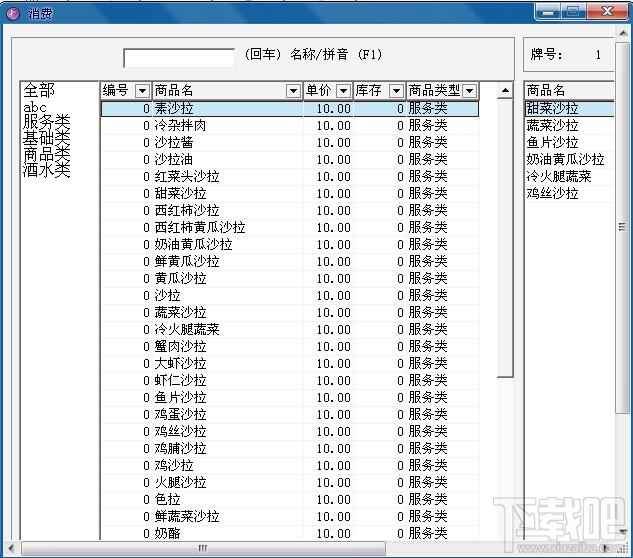Select 甜菜沙拉 in the main product table
The width and height of the screenshot is (633, 558).
pyautogui.click(x=289, y=193)
